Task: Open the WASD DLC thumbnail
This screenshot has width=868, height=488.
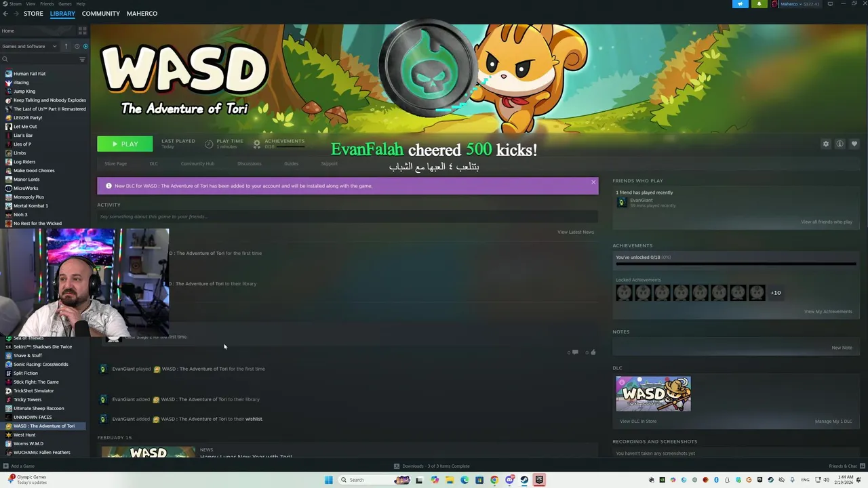Action: pos(653,394)
